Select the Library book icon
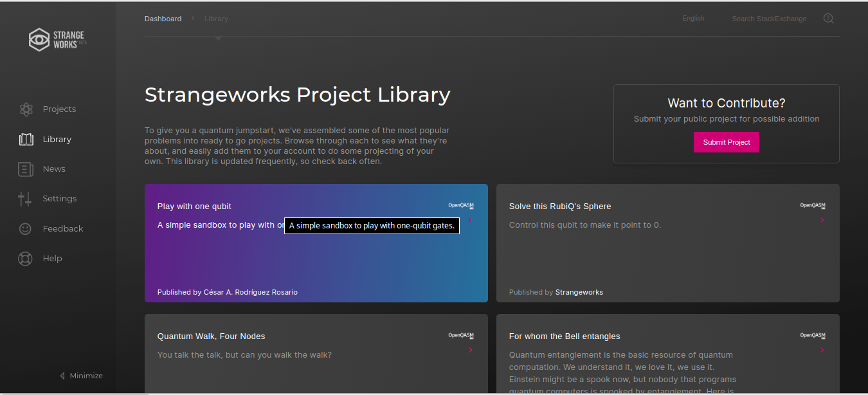This screenshot has height=395, width=868. [x=26, y=139]
